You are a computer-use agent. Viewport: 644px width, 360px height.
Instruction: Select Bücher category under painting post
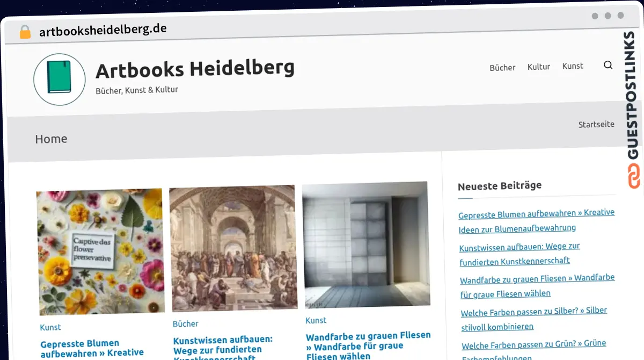pyautogui.click(x=186, y=324)
